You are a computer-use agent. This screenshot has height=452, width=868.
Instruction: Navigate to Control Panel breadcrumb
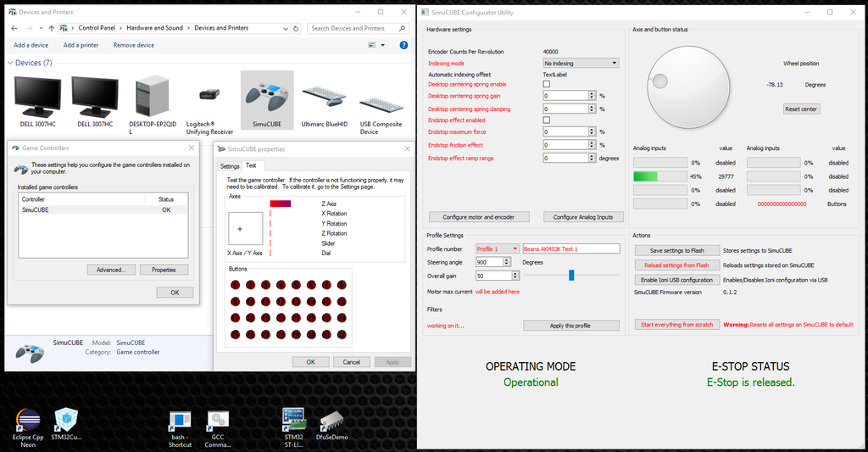point(97,28)
